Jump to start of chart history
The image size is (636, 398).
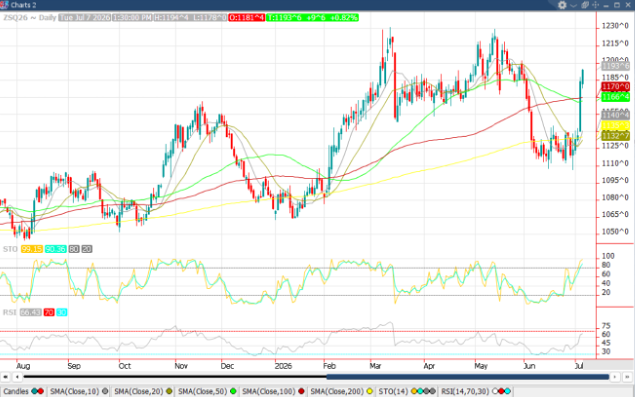pos(6,377)
